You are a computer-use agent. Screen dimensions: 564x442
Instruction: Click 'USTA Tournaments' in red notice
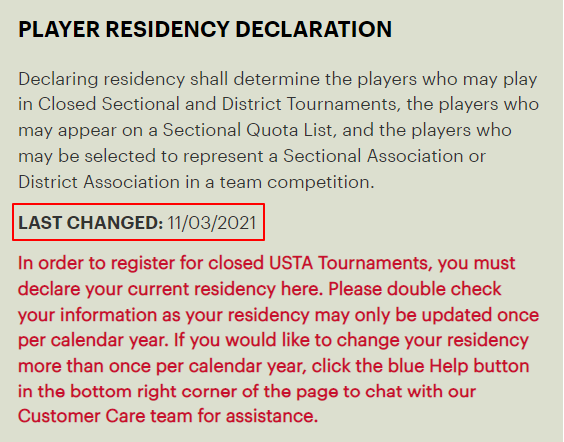coord(349,263)
